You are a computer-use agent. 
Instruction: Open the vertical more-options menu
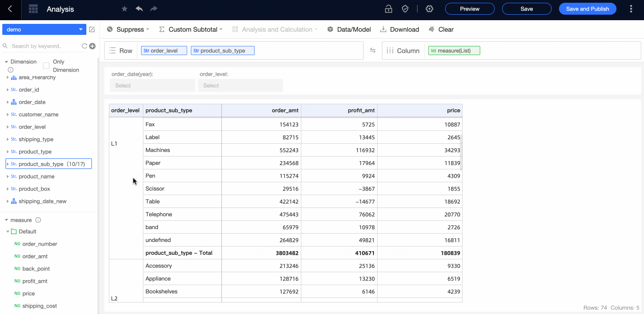(x=631, y=9)
